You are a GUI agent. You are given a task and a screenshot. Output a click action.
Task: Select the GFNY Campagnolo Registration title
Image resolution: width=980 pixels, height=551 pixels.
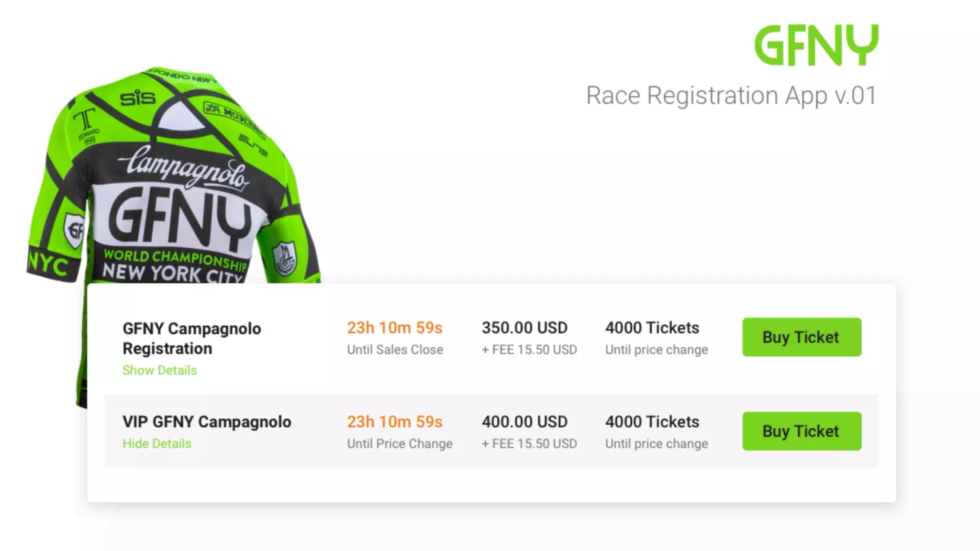pos(192,338)
